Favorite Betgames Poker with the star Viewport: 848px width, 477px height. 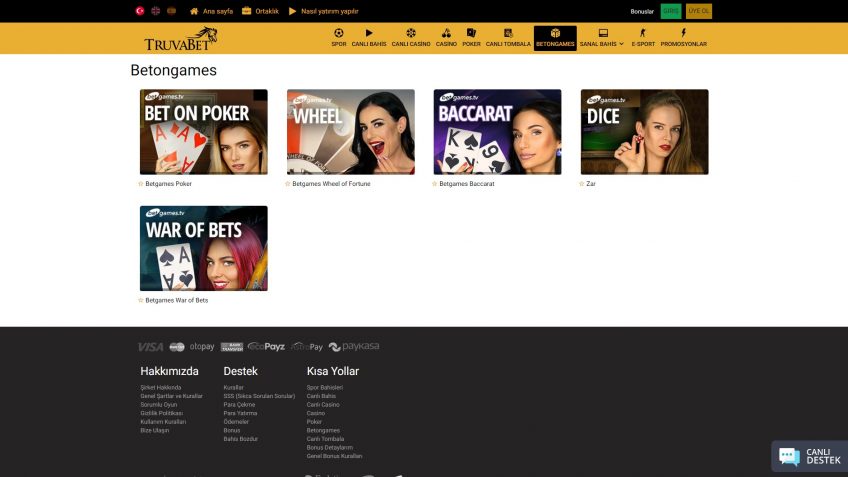[141, 184]
